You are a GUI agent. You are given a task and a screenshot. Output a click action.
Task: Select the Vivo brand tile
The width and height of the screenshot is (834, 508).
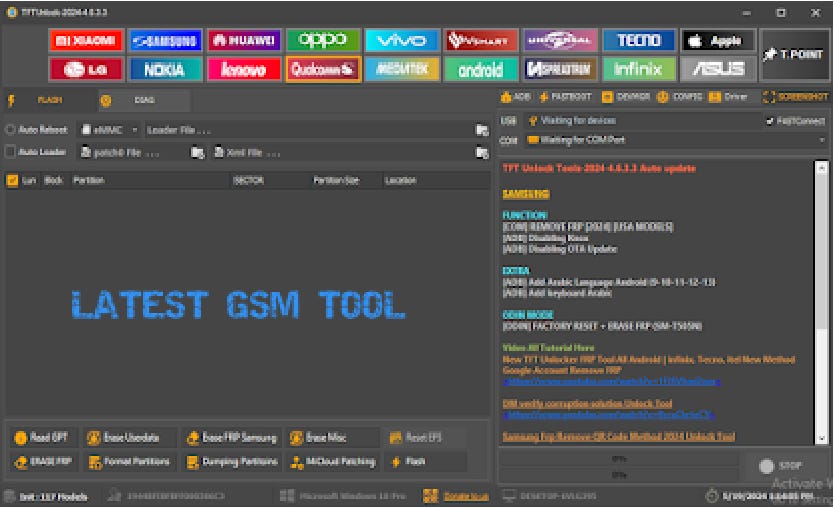(x=402, y=40)
